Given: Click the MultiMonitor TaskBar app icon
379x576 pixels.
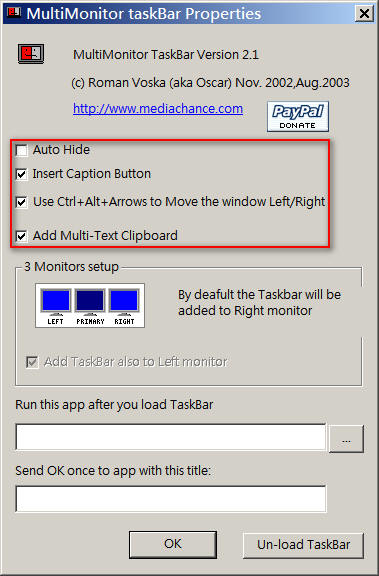Looking at the screenshot, I should pos(31,54).
